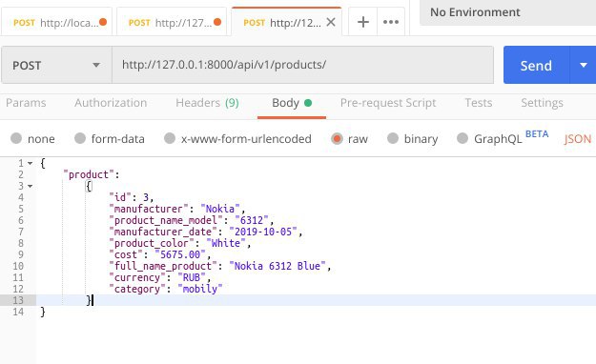
Task: Open the No Environment dropdown
Action: tap(508, 12)
